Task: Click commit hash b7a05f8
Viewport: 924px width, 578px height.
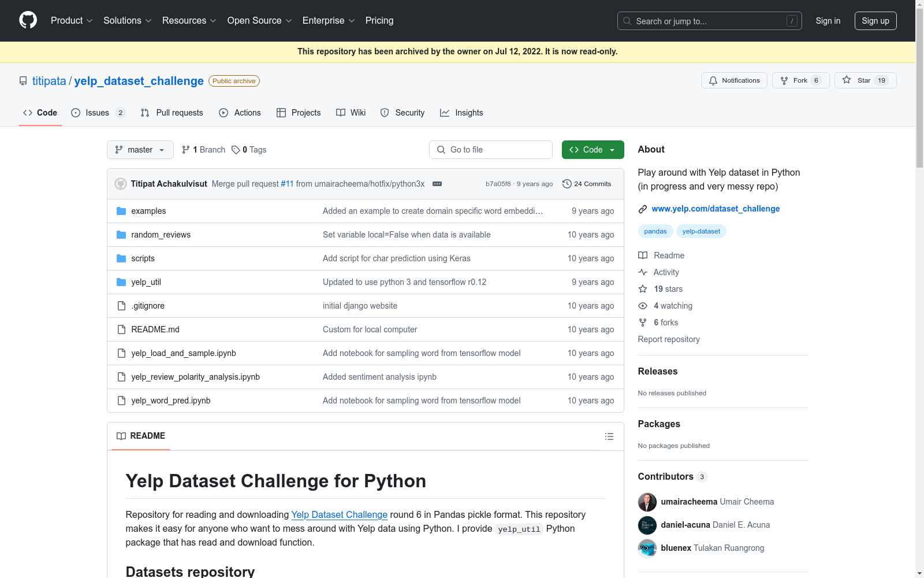Action: [498, 184]
